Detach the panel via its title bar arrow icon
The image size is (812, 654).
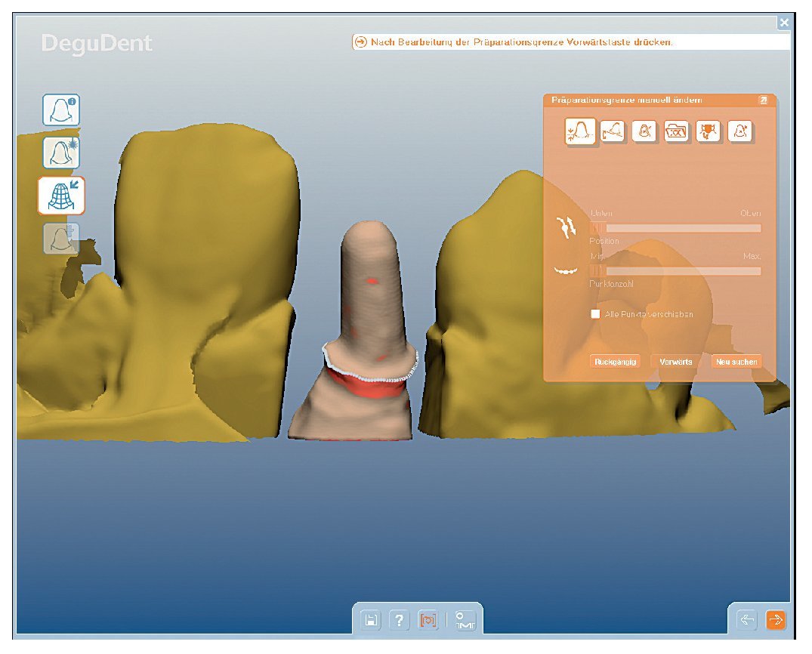click(x=763, y=100)
